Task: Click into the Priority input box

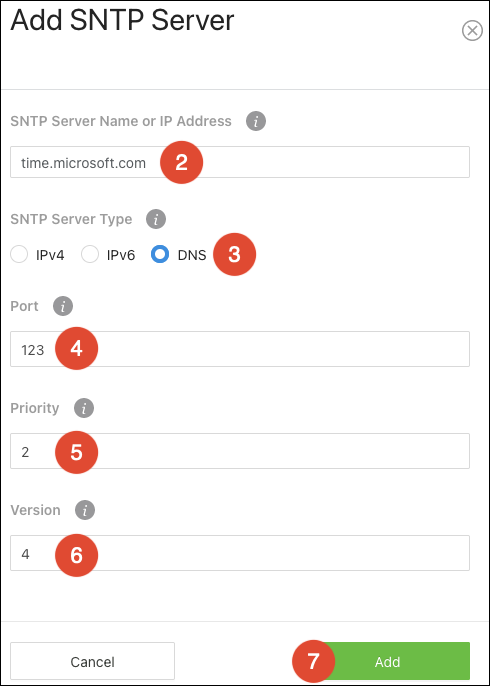Action: coord(240,451)
